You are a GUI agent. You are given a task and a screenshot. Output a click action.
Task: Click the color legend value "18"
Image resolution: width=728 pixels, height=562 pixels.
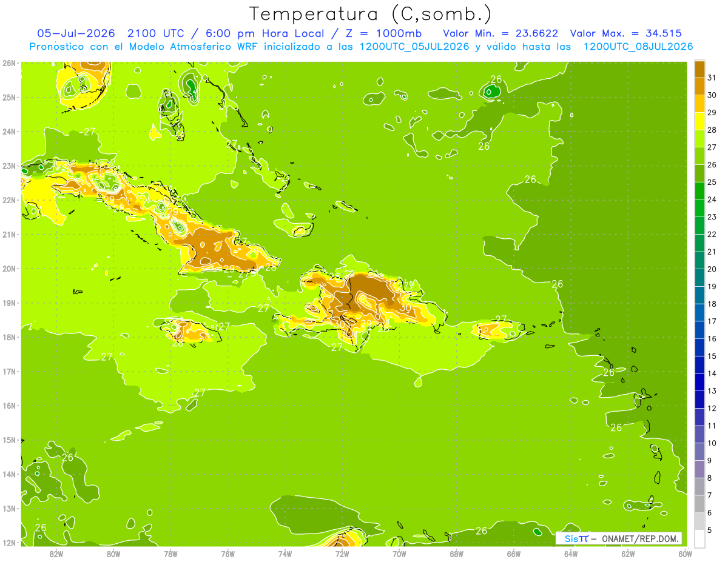click(x=712, y=304)
